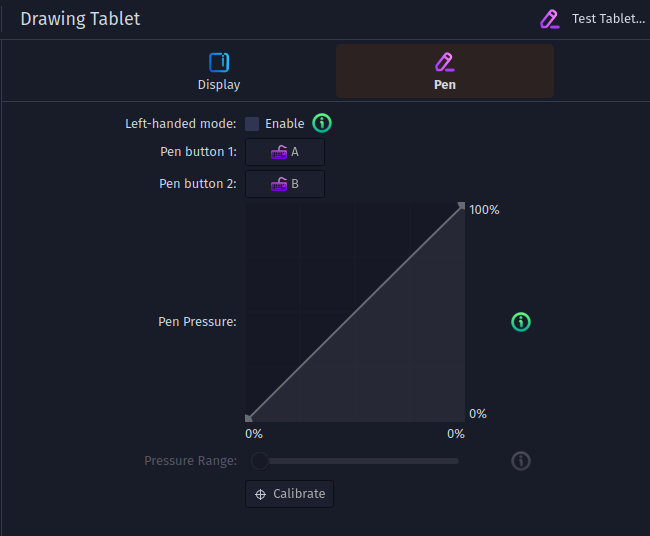The width and height of the screenshot is (650, 536).
Task: Enable the Left-handed mode checkbox
Action: [252, 124]
